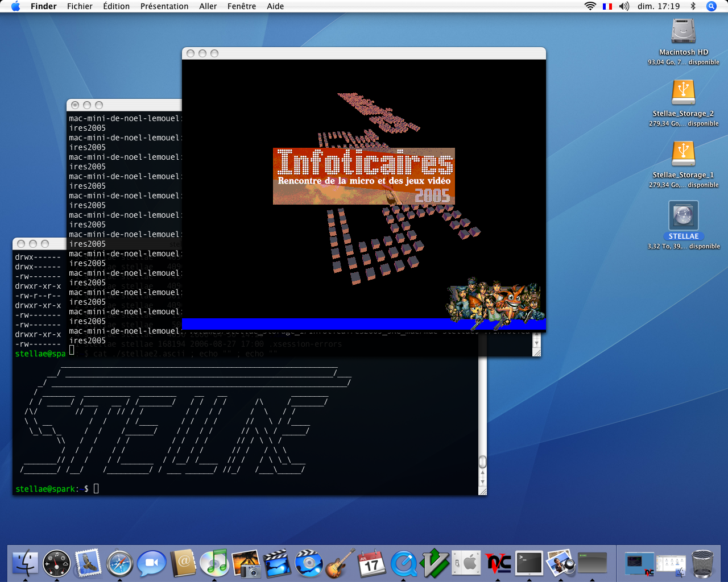The image size is (728, 582).
Task: Open the Présentation menu
Action: coord(164,6)
